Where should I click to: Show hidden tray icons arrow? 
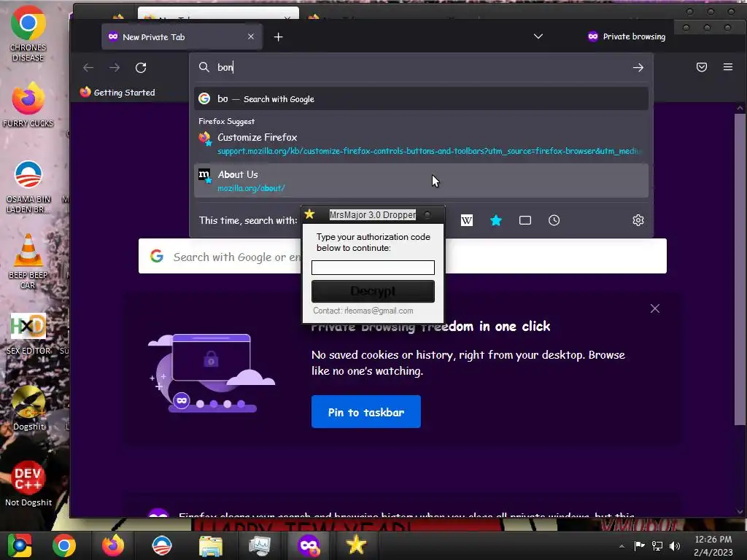[622, 546]
